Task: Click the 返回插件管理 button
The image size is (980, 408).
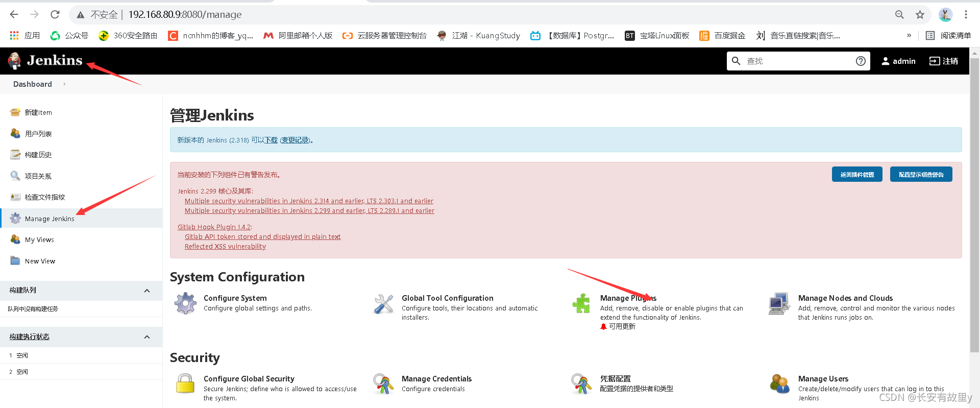Action: 857,175
